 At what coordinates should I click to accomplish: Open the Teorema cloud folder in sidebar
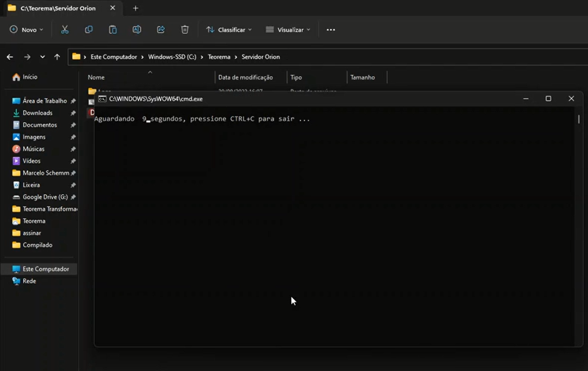click(x=34, y=221)
